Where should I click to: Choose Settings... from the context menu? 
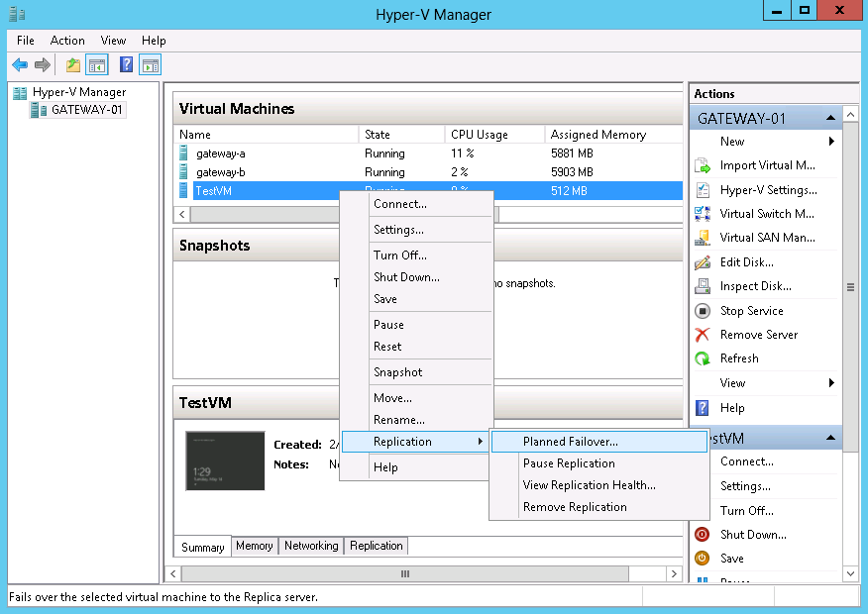coord(417,230)
